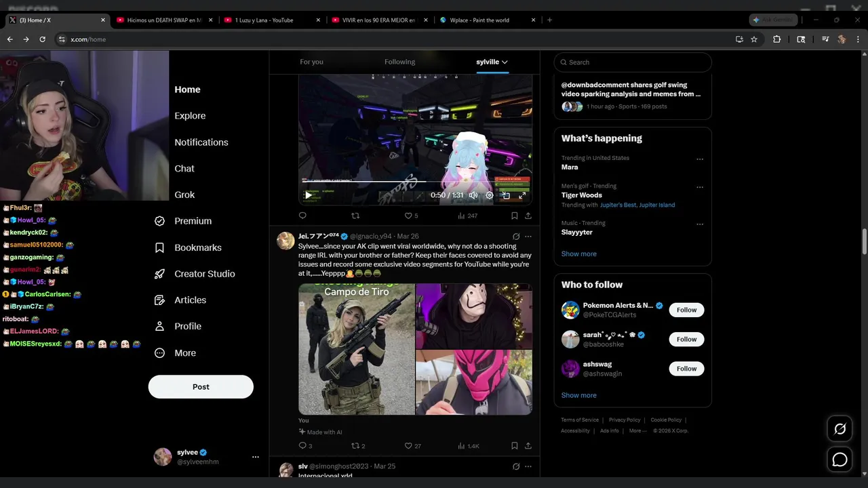Open Grok action on slv's post

click(516, 466)
